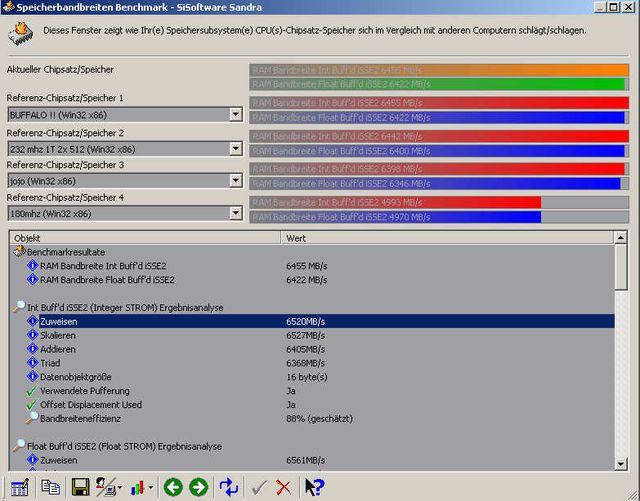Screen dimensions: 640x501
Task: Click the value 6422 MB/s in list
Action: point(307,280)
